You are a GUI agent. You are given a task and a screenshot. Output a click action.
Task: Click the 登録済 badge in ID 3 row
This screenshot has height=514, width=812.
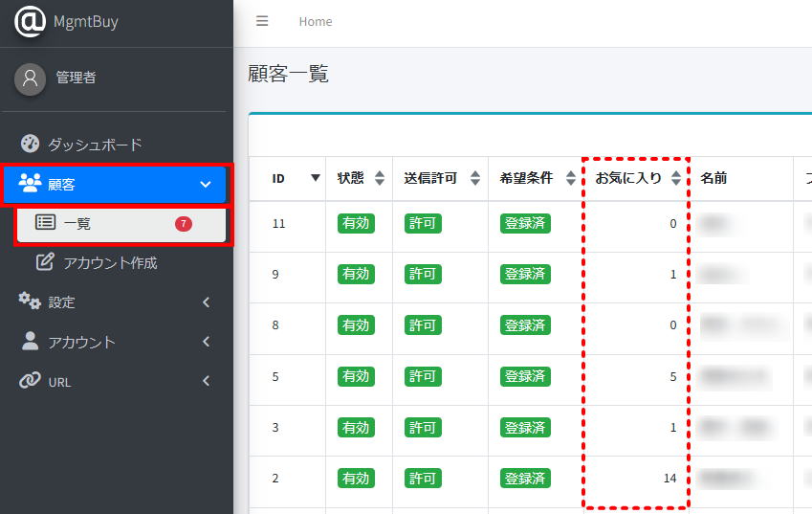[525, 428]
